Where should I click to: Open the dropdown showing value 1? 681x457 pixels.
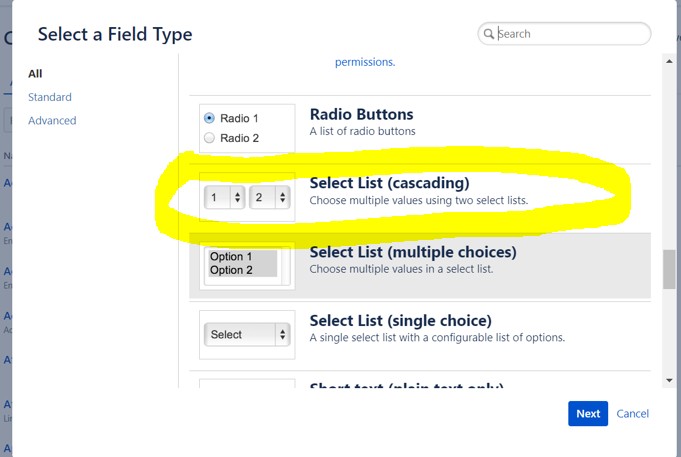[x=225, y=197]
